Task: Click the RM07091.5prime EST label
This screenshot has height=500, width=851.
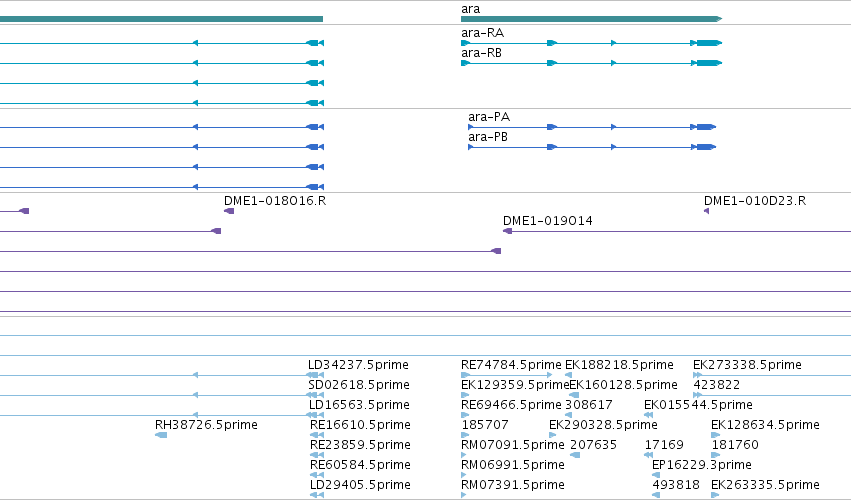Action: (x=513, y=445)
